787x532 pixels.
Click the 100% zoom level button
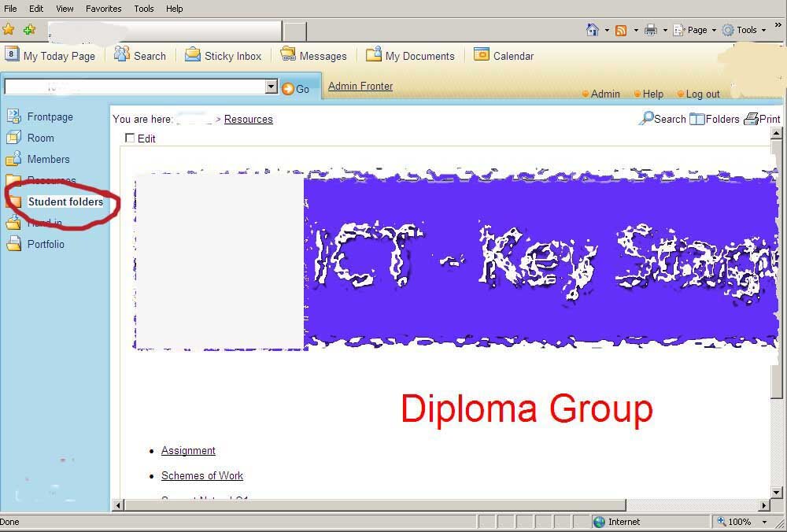coord(735,522)
